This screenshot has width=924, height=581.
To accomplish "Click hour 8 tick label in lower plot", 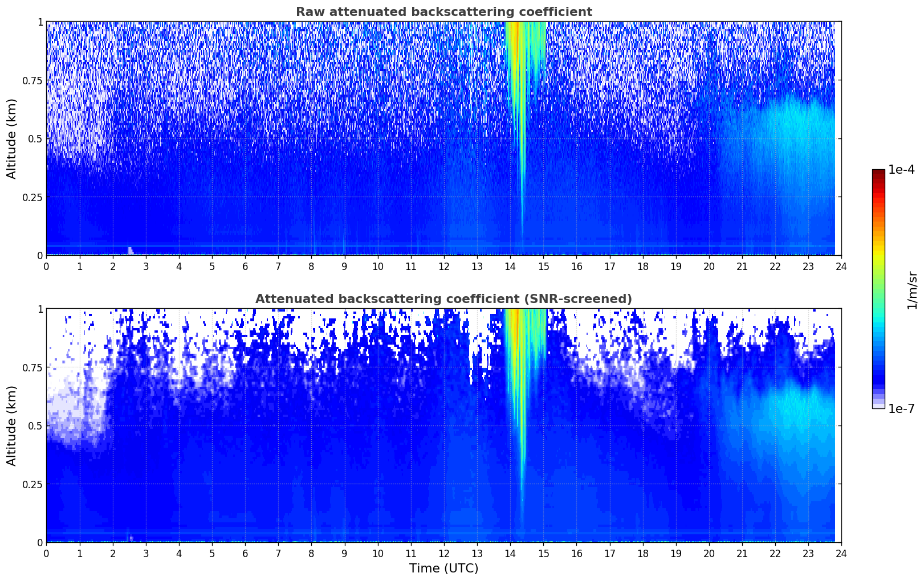I will click(311, 553).
